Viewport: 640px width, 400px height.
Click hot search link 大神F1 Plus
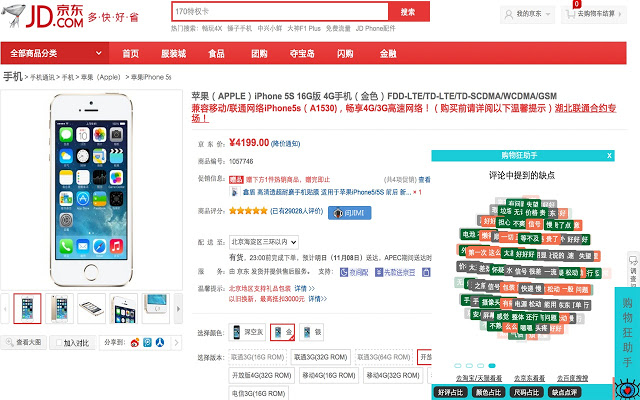pyautogui.click(x=304, y=29)
